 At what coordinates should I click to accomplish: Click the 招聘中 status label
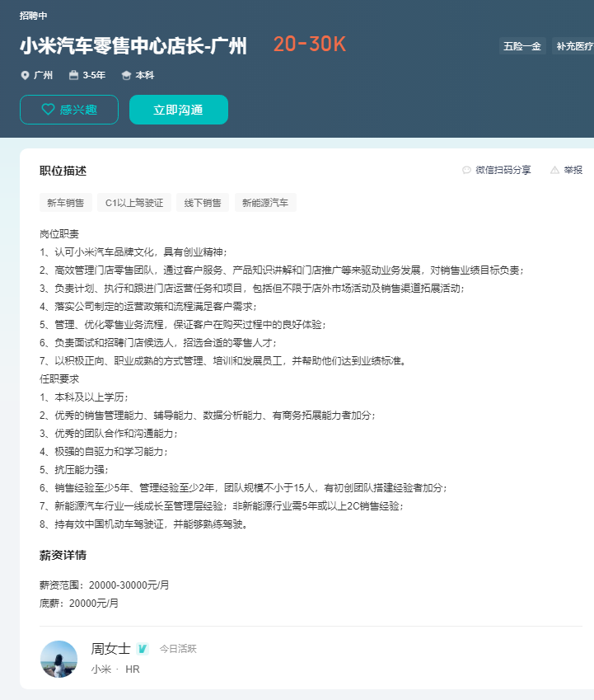pos(34,16)
